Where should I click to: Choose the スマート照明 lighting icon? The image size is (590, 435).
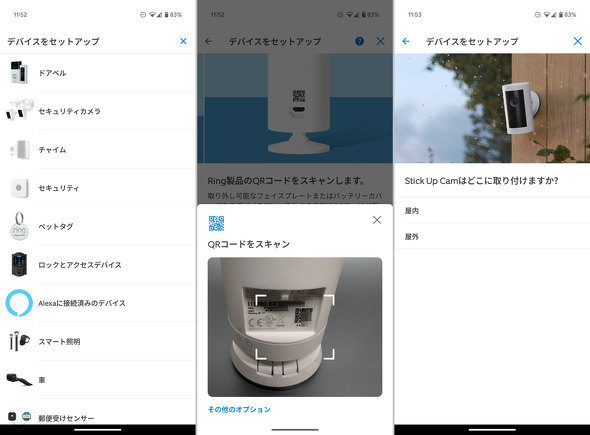pyautogui.click(x=19, y=341)
